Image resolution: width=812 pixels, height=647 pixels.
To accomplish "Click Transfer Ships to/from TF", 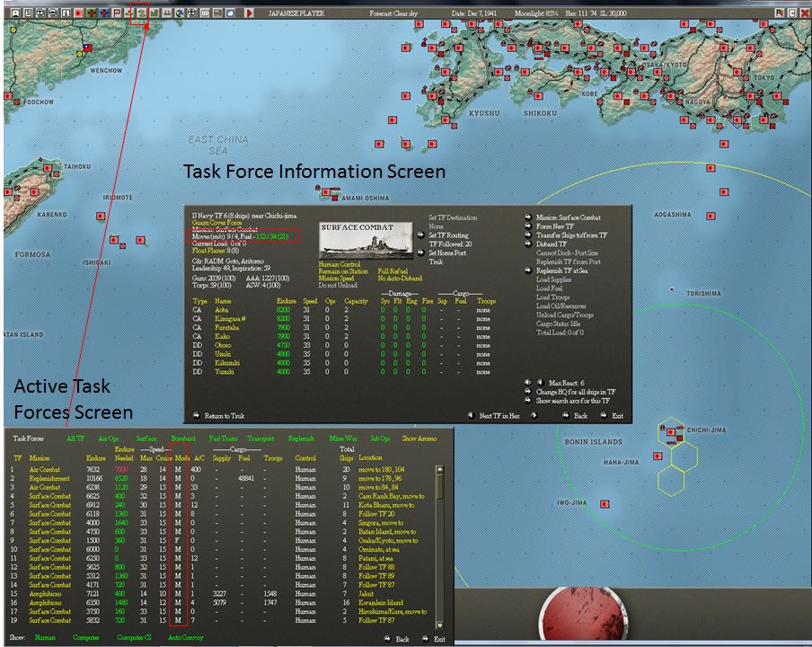I will click(x=571, y=235).
